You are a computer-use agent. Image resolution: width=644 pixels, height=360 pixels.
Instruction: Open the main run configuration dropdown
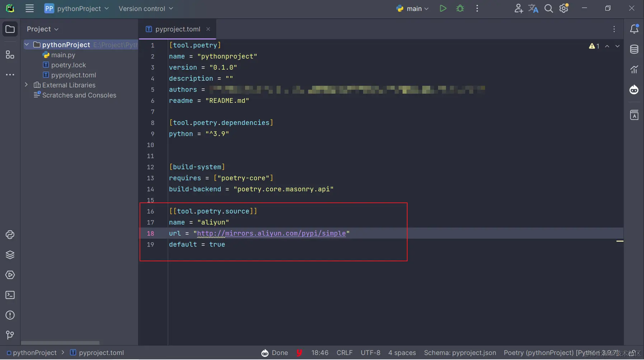(x=413, y=8)
